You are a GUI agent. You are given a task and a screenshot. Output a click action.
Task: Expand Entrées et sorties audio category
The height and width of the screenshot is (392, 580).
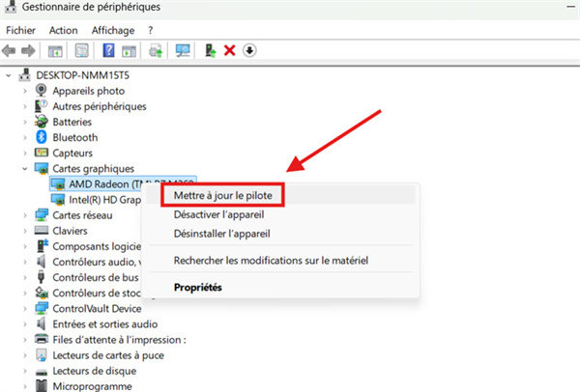[x=25, y=324]
